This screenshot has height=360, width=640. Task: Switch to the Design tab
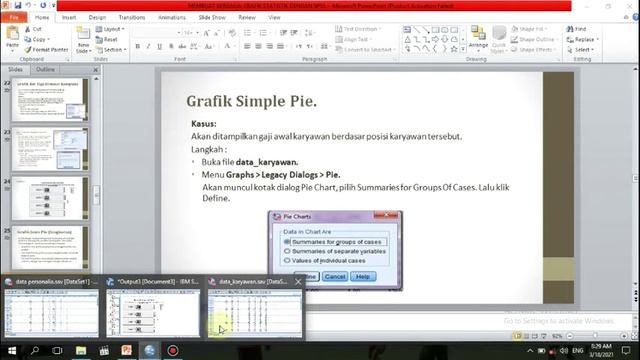point(97,18)
